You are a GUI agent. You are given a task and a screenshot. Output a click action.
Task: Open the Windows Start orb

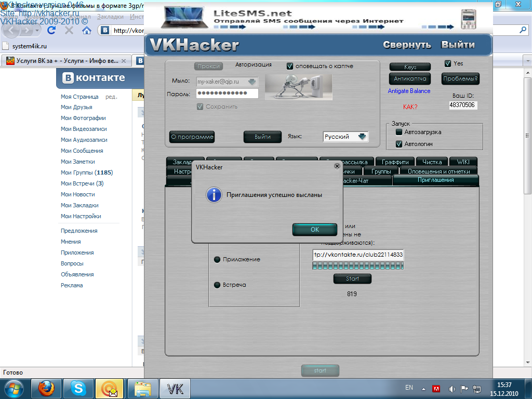(x=14, y=389)
